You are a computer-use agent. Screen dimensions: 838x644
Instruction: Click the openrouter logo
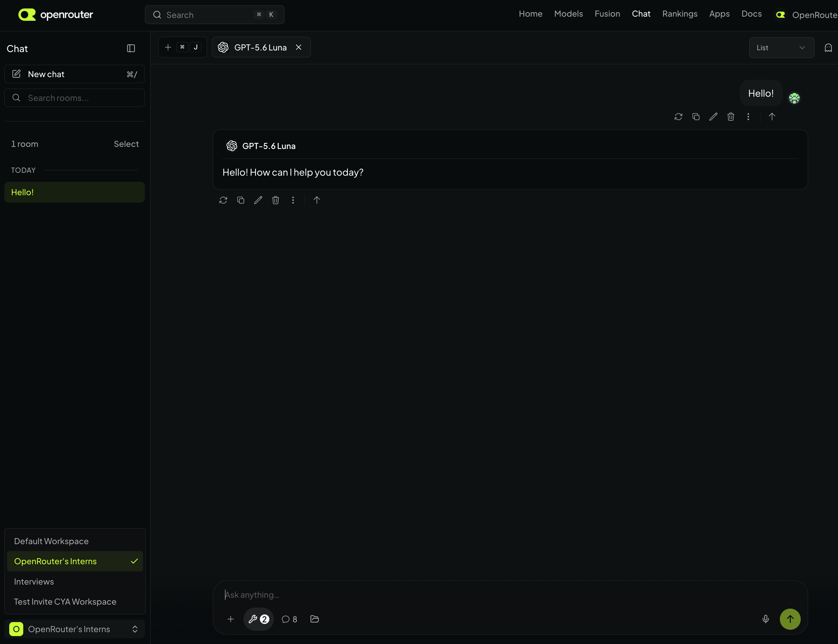[x=56, y=15]
